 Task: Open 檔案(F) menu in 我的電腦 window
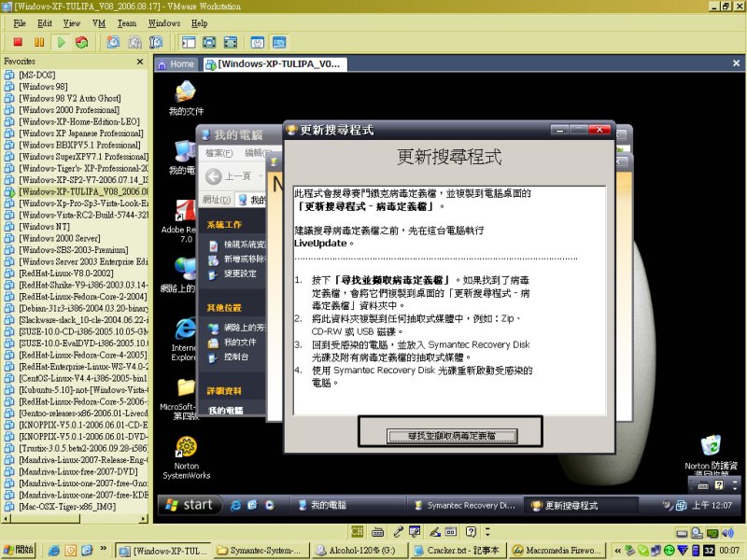[x=218, y=153]
